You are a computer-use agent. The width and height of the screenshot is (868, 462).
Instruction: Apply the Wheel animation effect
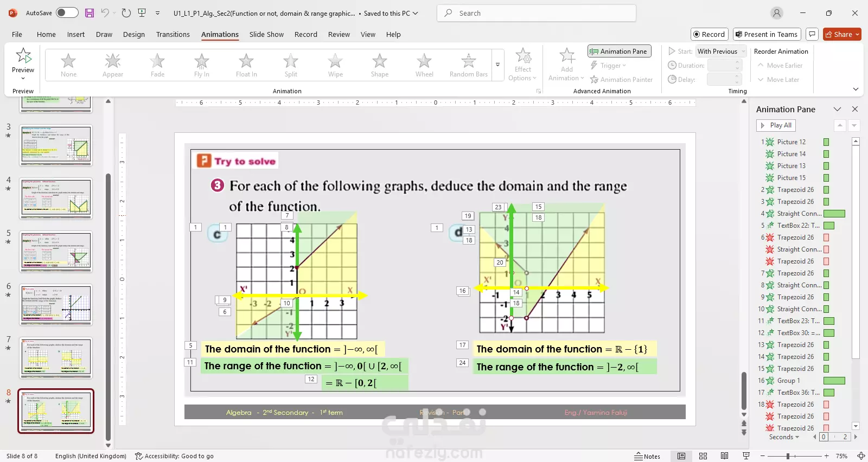(424, 65)
